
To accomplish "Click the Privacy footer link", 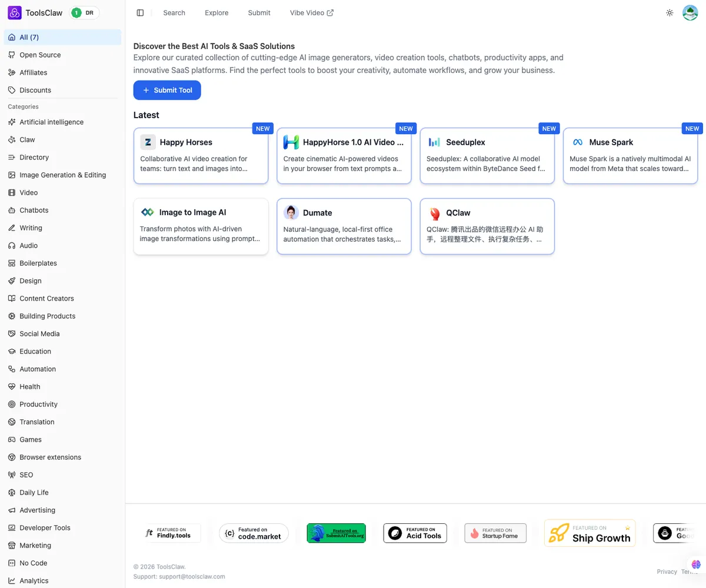I will (667, 572).
